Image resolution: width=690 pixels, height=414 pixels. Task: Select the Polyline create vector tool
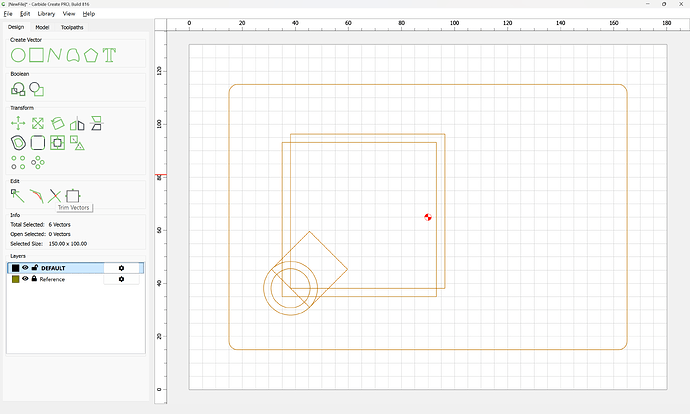click(55, 55)
